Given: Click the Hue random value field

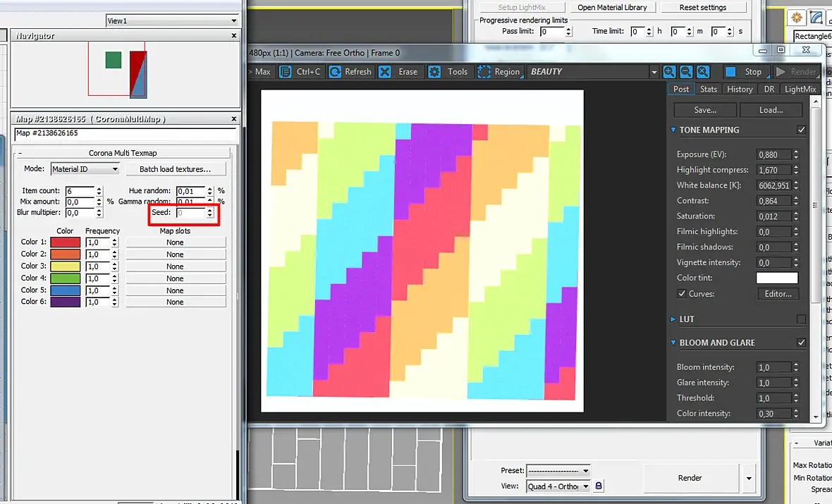Looking at the screenshot, I should pos(191,191).
